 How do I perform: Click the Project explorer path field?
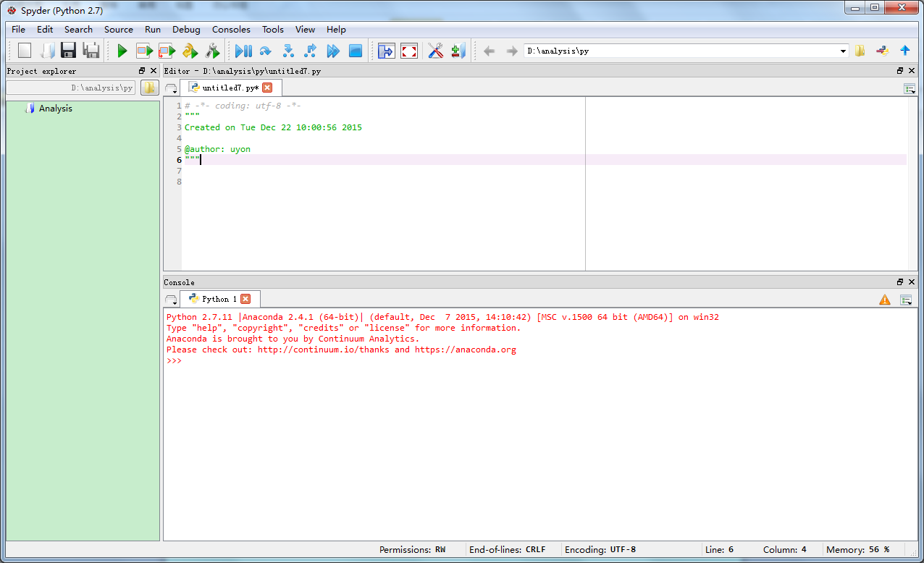tap(71, 88)
